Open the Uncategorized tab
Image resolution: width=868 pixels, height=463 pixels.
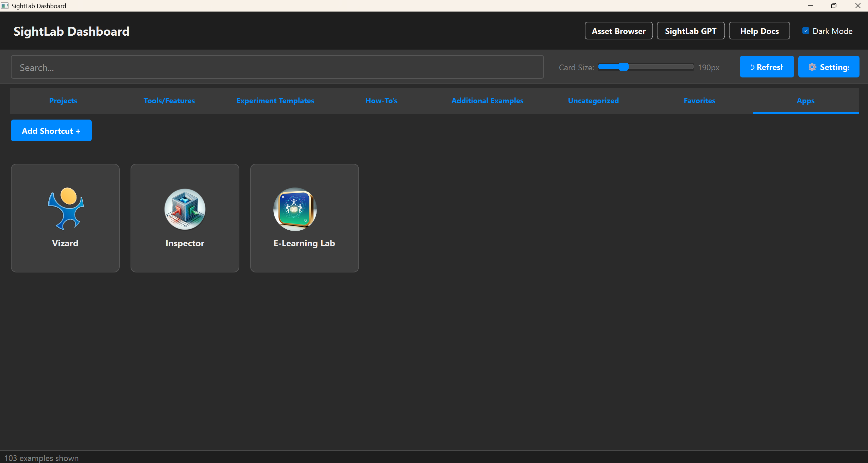(x=593, y=101)
